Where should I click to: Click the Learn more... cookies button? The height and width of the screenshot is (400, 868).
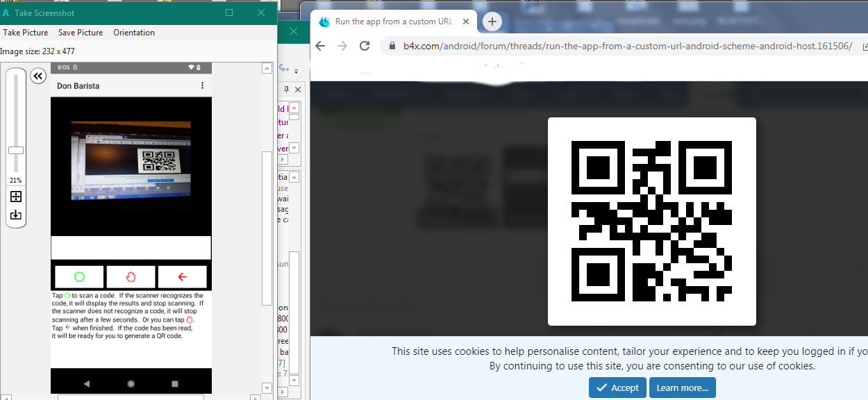[x=683, y=387]
